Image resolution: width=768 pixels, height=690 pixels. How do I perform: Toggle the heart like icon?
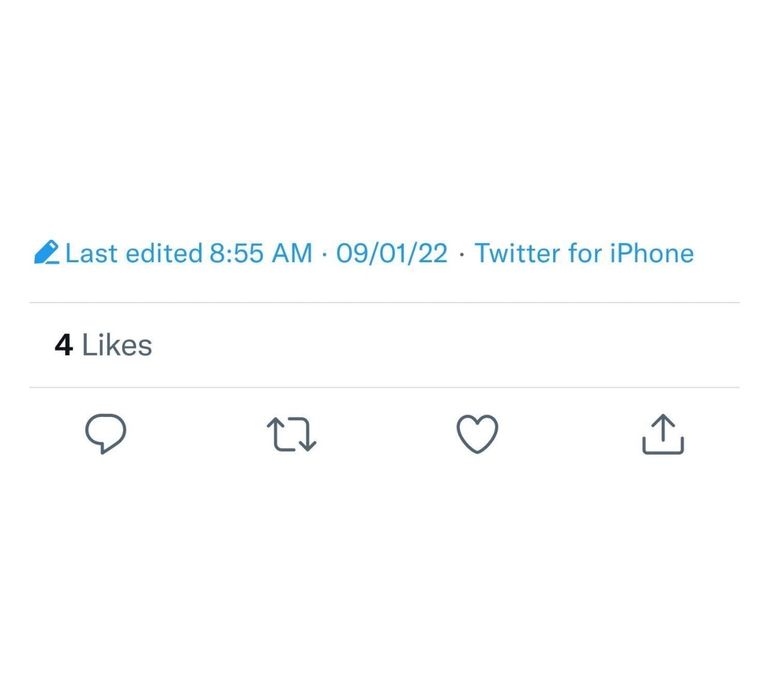tap(477, 435)
